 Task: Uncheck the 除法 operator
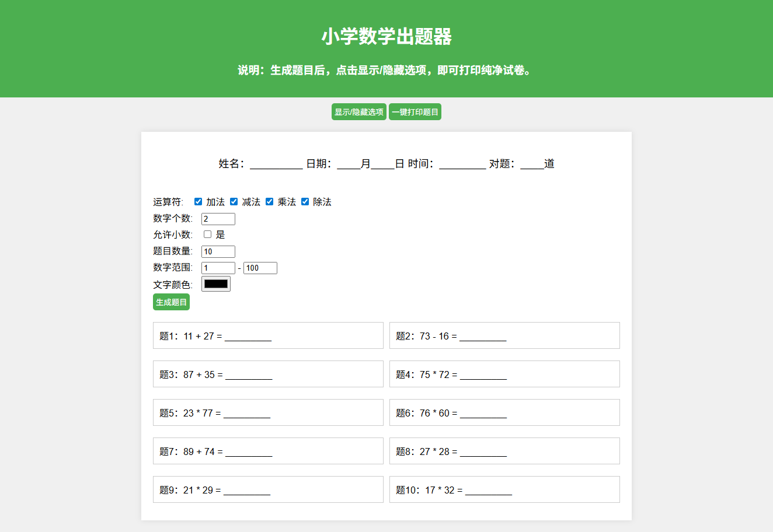(x=305, y=201)
